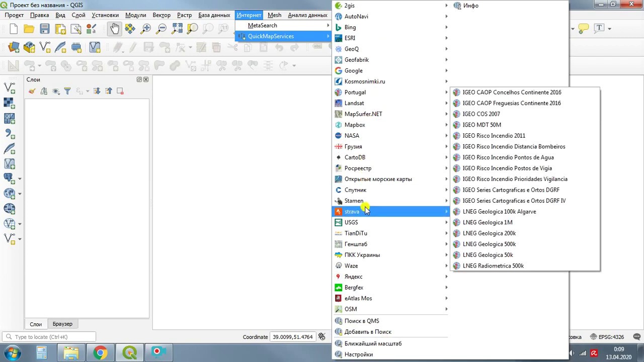Click Expand All in Layers panel
This screenshot has height=362, width=644.
(x=97, y=91)
